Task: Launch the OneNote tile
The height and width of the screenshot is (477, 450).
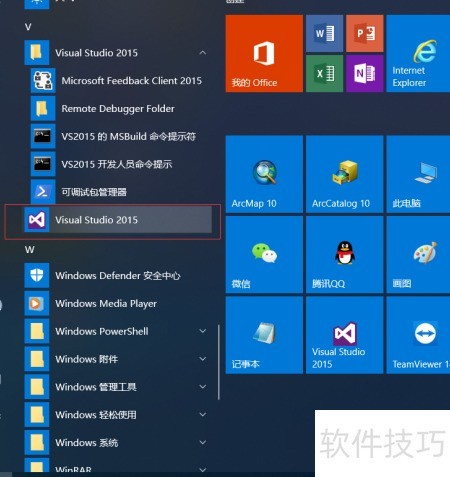Action: (365, 73)
